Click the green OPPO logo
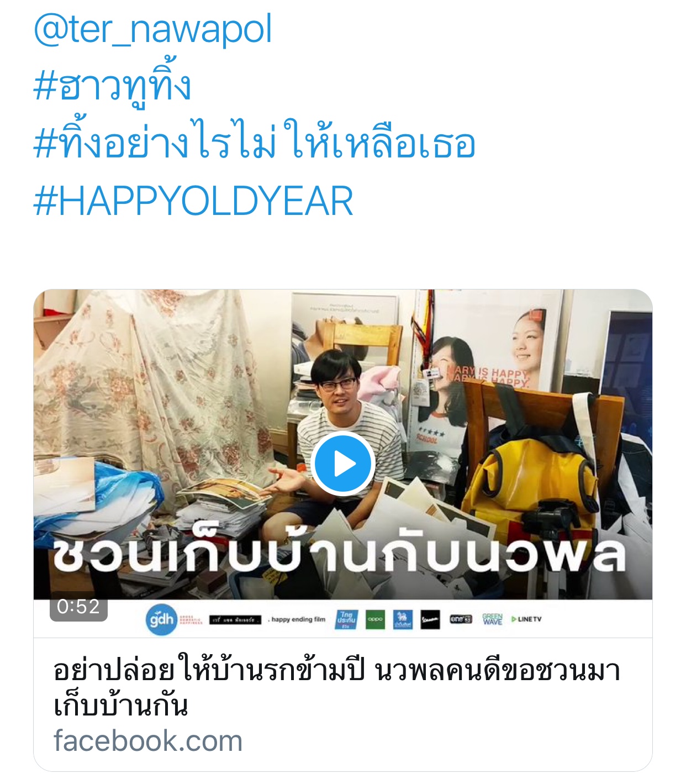 coord(375,619)
